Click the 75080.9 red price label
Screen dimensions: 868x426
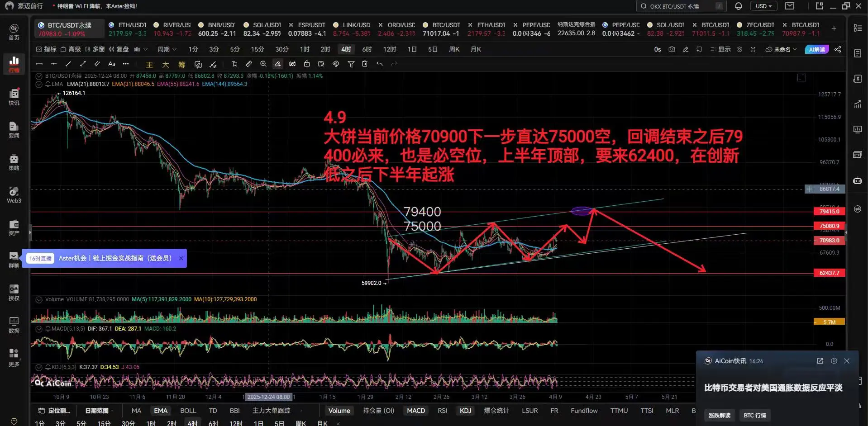coord(829,226)
